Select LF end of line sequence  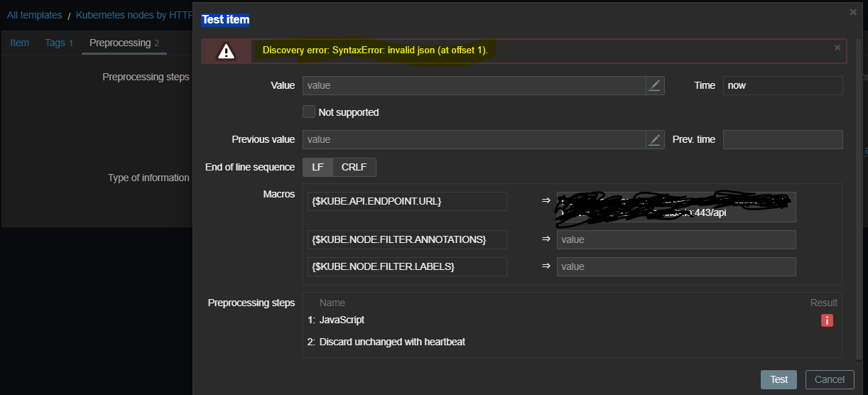[318, 167]
